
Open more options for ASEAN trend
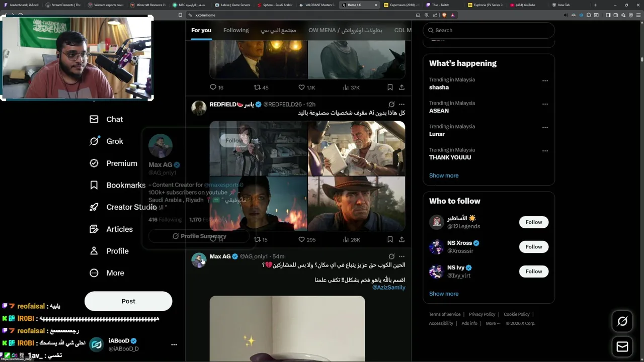click(545, 104)
